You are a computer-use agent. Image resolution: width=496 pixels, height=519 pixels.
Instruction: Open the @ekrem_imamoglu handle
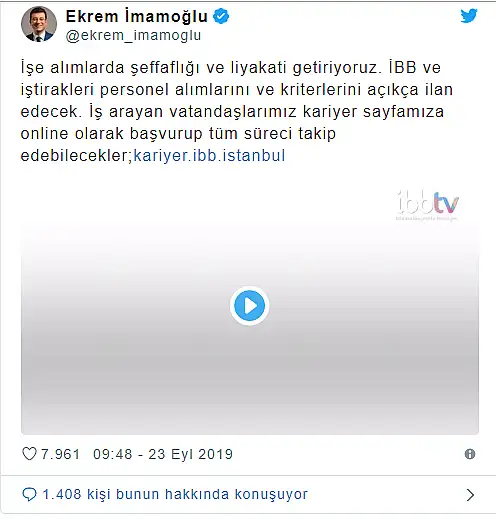click(x=133, y=35)
